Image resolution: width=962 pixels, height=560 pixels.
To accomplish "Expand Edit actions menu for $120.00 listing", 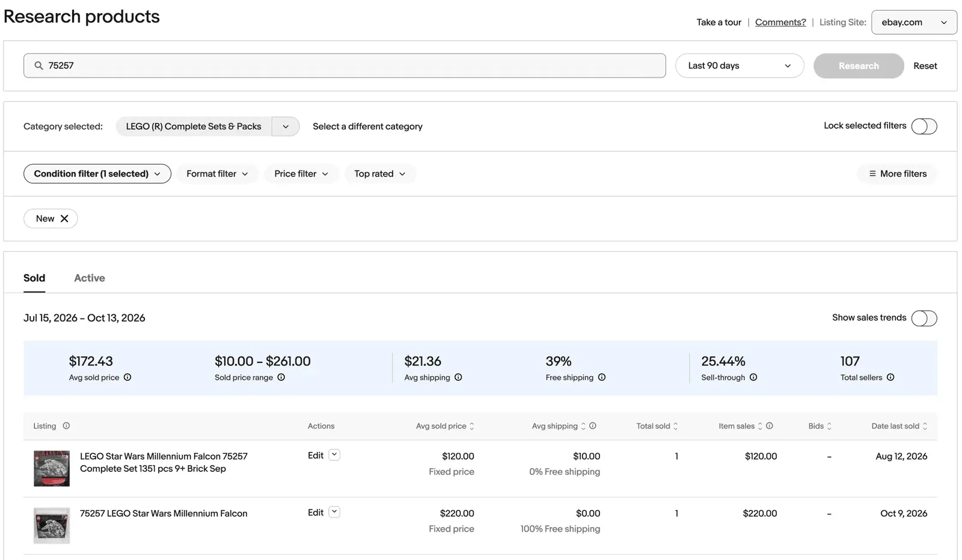I will tap(335, 455).
